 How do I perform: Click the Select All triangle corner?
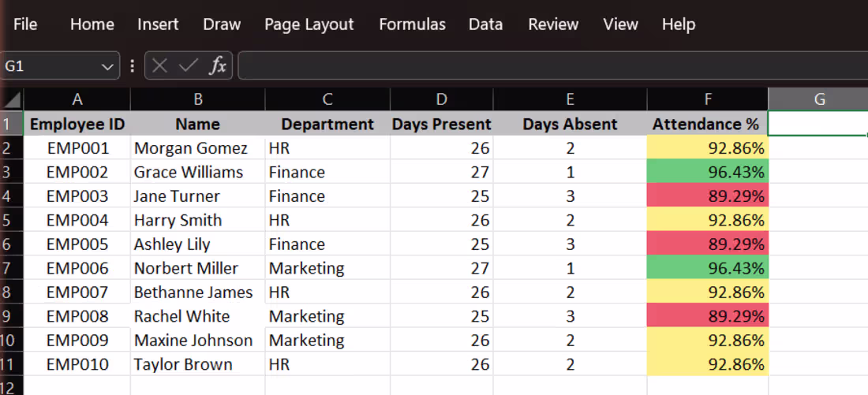click(12, 100)
